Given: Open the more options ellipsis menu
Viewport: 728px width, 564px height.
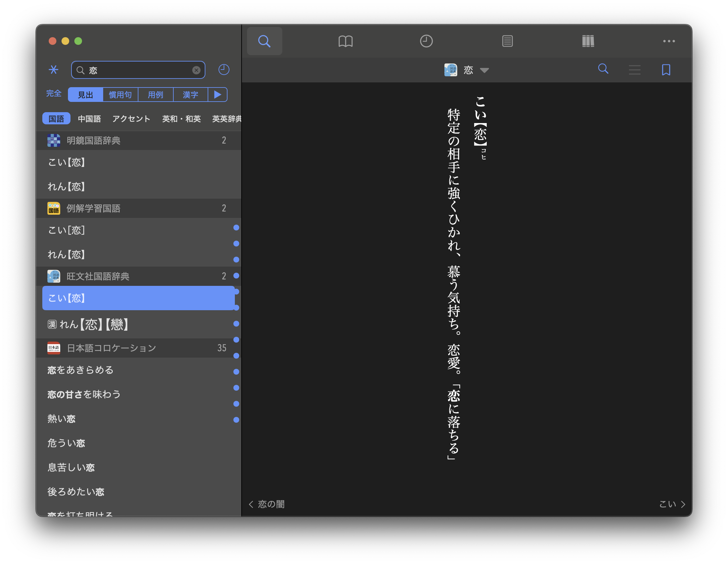Looking at the screenshot, I should coord(669,41).
